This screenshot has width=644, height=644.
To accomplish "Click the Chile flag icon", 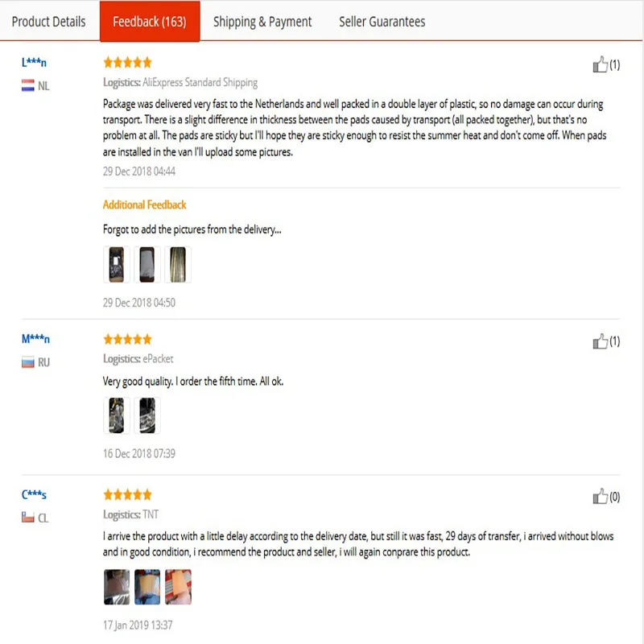I will 28,518.
